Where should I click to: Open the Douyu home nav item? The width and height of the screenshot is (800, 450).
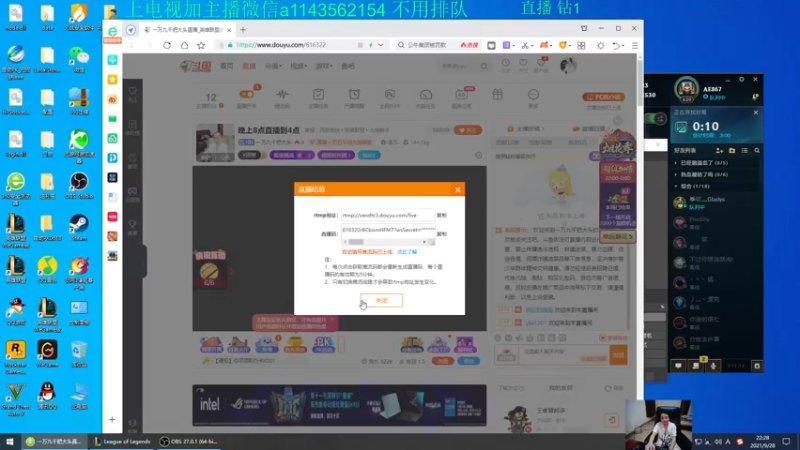tap(227, 66)
